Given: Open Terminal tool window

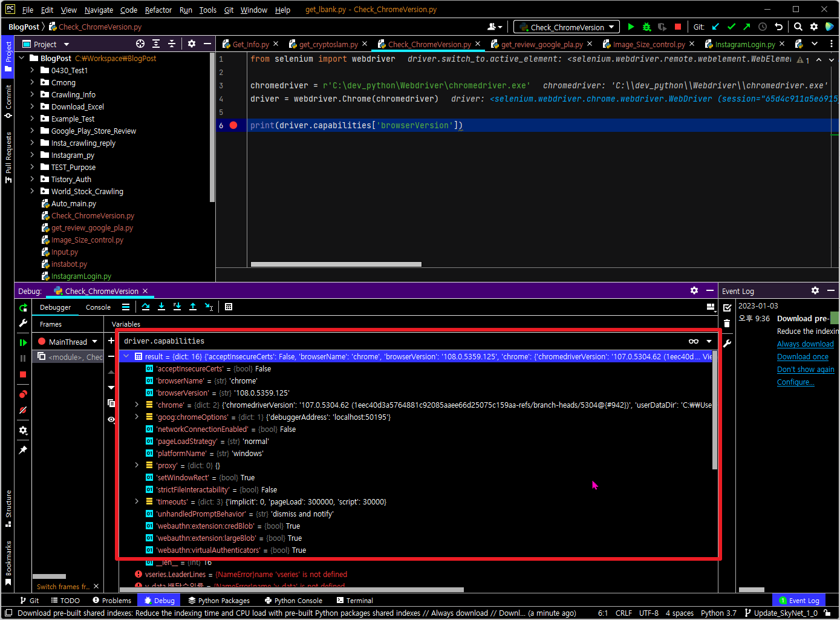Looking at the screenshot, I should pos(354,601).
